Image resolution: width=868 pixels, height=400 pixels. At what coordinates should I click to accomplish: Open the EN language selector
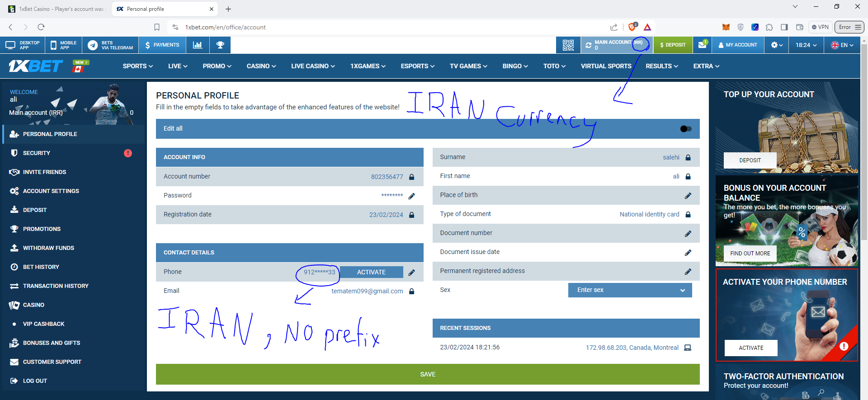[x=842, y=45]
